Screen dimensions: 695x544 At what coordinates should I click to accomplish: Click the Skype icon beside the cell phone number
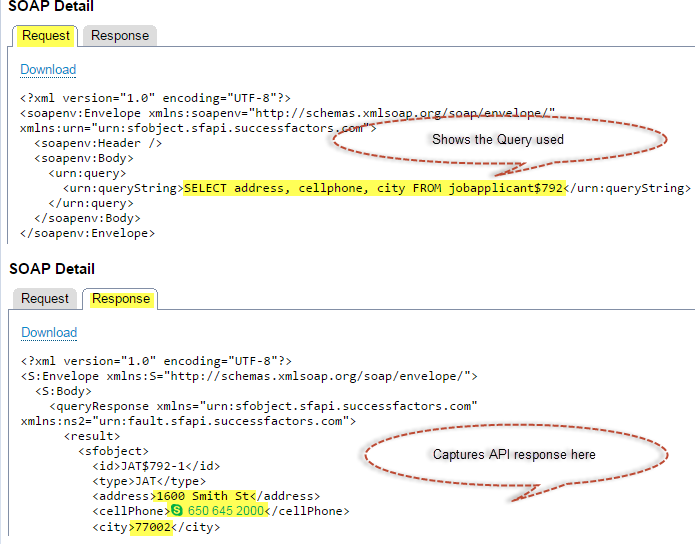pos(177,511)
